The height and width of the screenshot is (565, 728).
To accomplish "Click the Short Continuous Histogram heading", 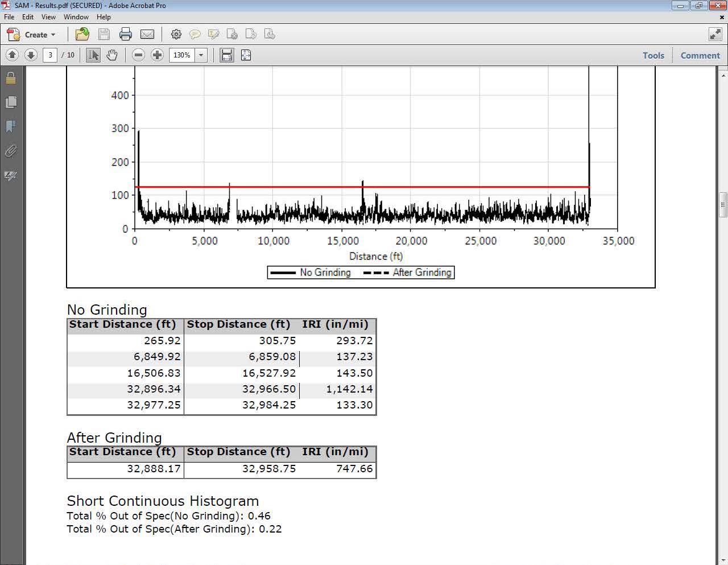I will point(163,501).
